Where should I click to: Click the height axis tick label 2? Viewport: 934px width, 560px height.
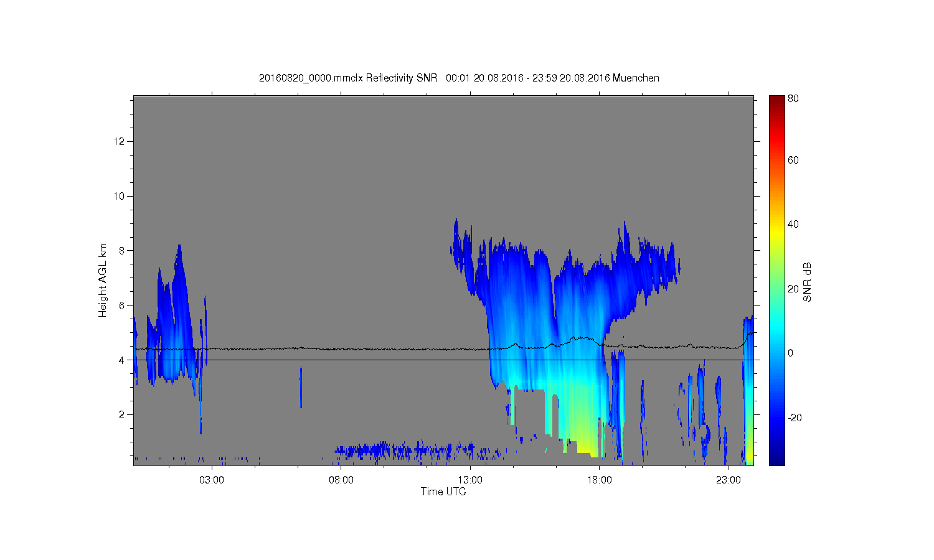pyautogui.click(x=123, y=414)
